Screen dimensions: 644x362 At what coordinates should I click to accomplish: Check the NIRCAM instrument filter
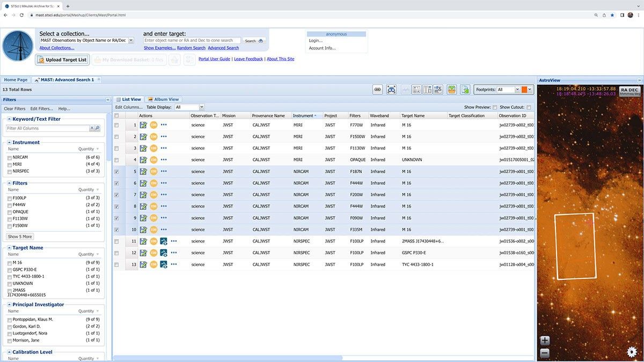(x=10, y=158)
